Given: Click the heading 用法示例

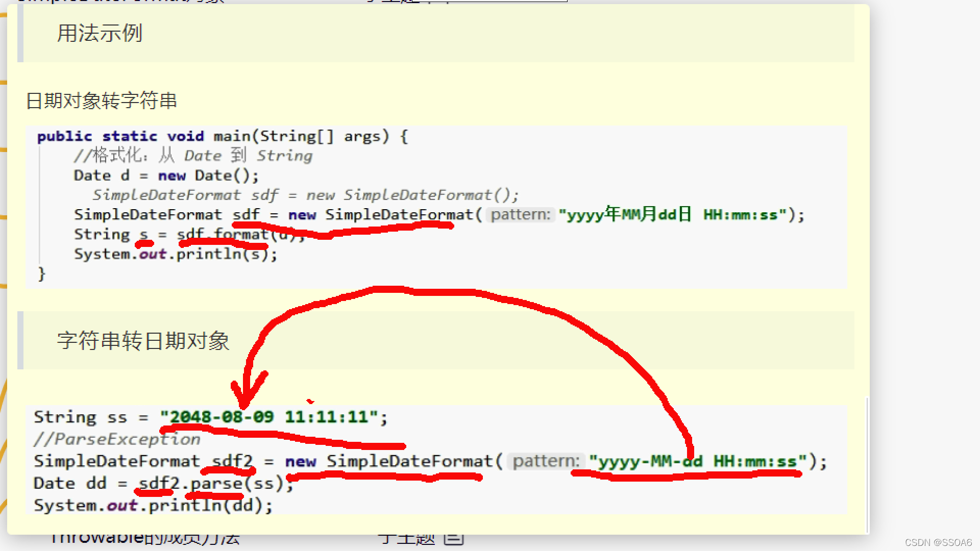Looking at the screenshot, I should [x=100, y=33].
